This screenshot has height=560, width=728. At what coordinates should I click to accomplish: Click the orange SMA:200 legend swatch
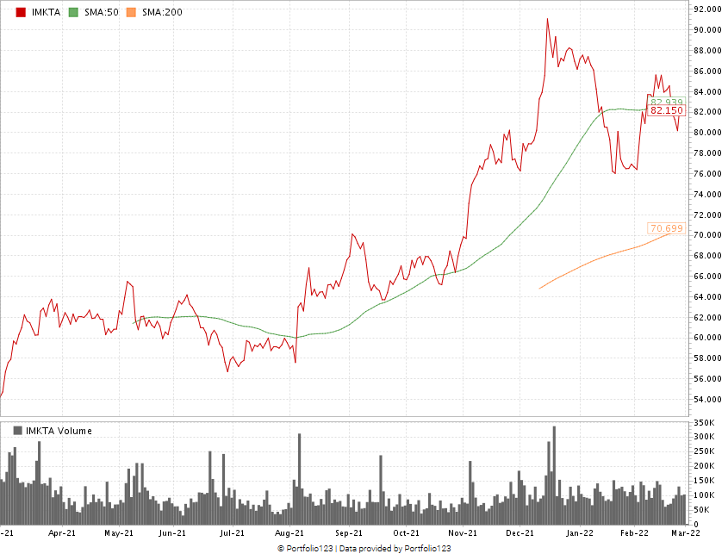tap(131, 13)
